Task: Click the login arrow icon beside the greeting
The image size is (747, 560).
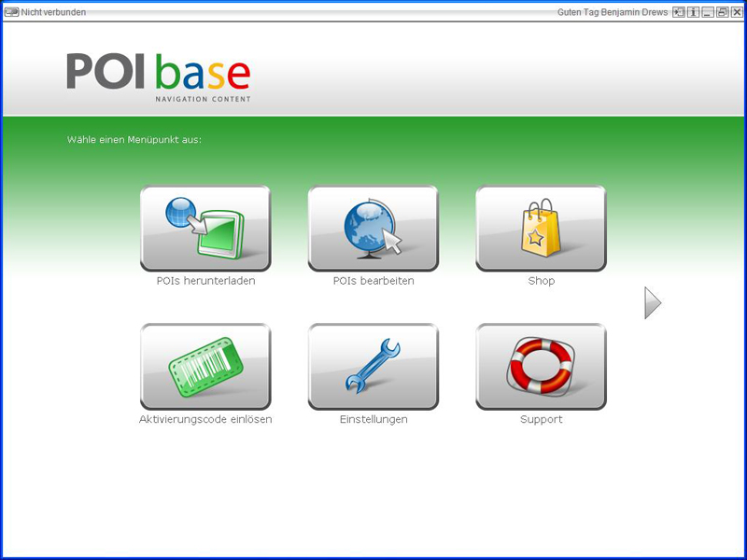Action: [x=679, y=12]
